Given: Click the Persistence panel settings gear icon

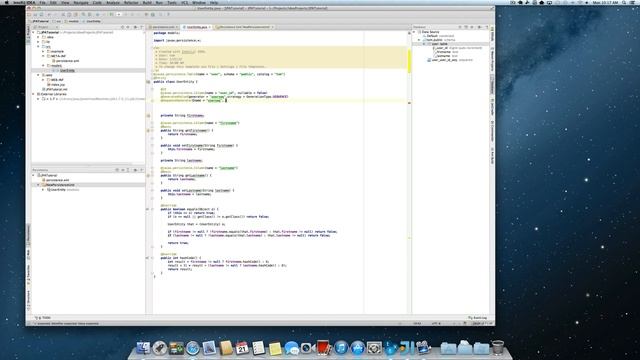Looking at the screenshot, I should [x=136, y=170].
